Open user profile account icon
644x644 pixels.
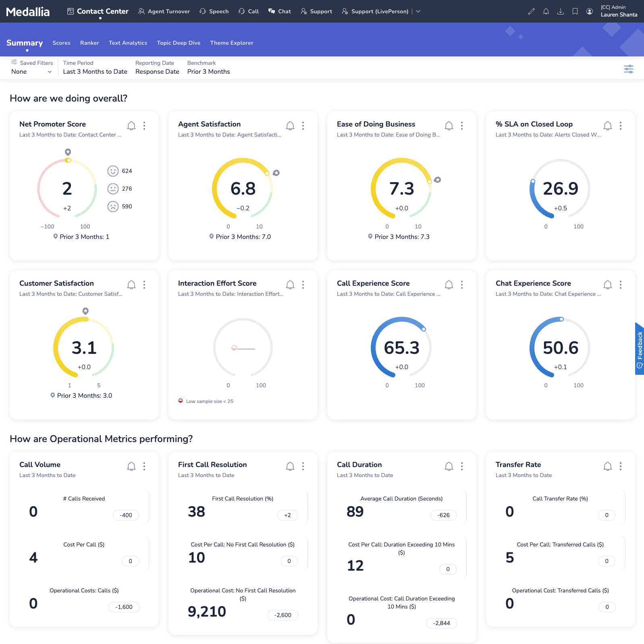click(590, 11)
